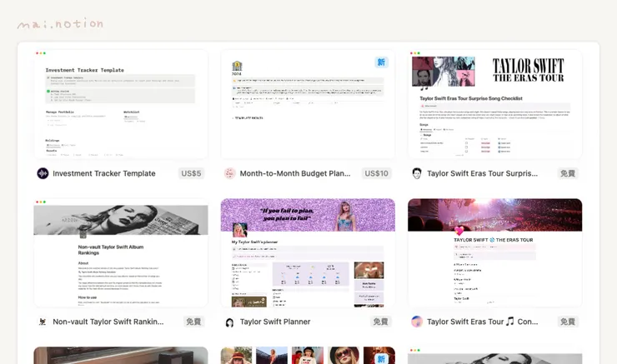Open Investment Tracker Template preview thumbnail
The width and height of the screenshot is (617, 364).
point(121,104)
